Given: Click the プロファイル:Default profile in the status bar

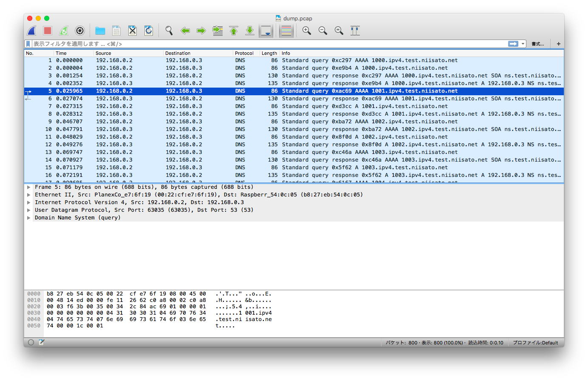Looking at the screenshot, I should tap(535, 343).
